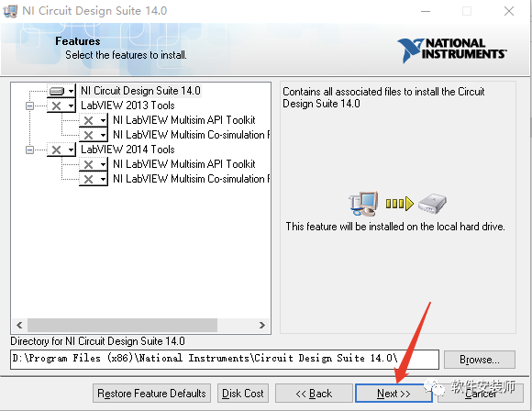
Task: Click the National Instruments logo
Action: pos(452,50)
